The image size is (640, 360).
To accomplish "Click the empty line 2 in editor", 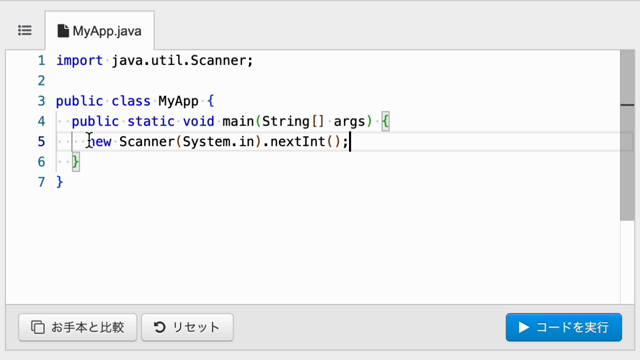I will pyautogui.click(x=337, y=81).
